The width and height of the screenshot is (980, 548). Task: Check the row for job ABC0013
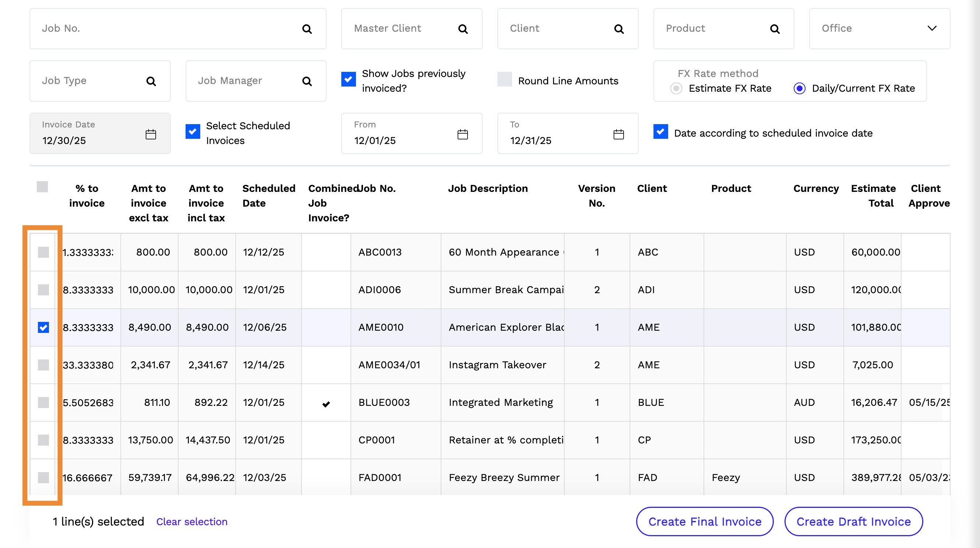(43, 252)
